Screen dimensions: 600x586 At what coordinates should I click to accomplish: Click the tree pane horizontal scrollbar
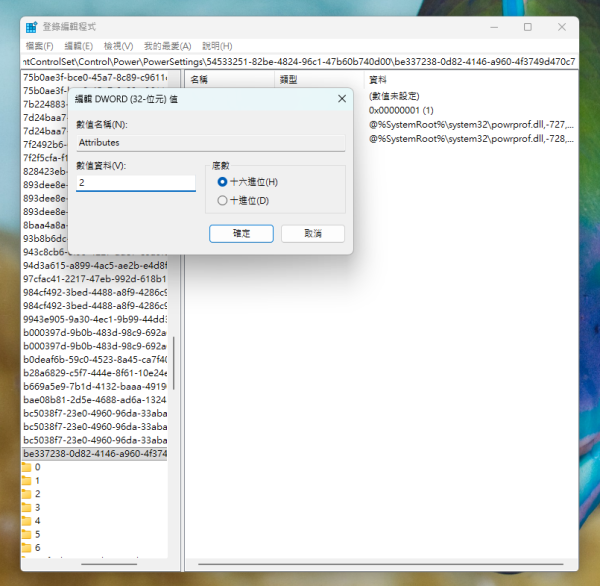tap(109, 564)
